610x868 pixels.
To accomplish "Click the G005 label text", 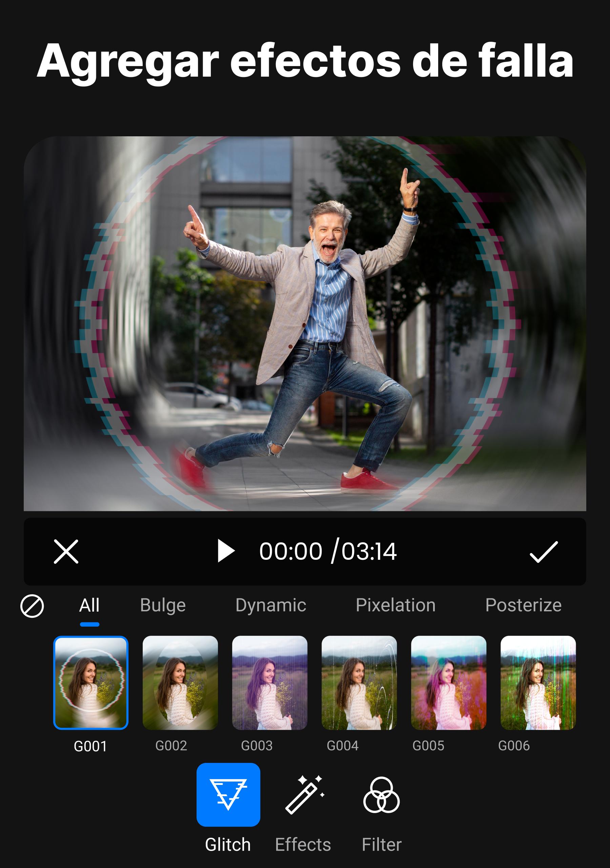I will pos(428,746).
